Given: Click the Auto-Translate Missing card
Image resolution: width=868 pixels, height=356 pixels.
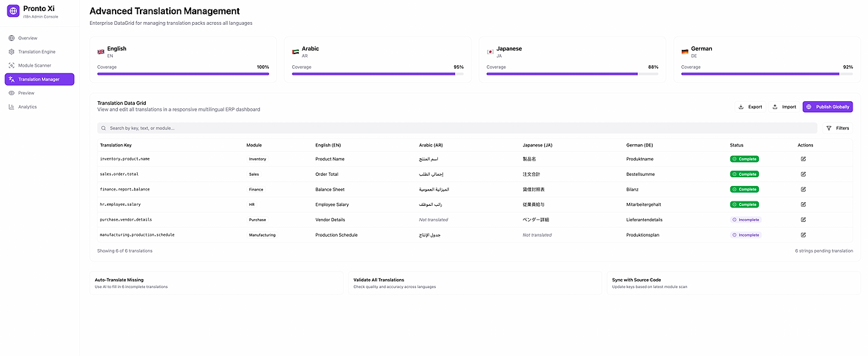Looking at the screenshot, I should [x=216, y=283].
